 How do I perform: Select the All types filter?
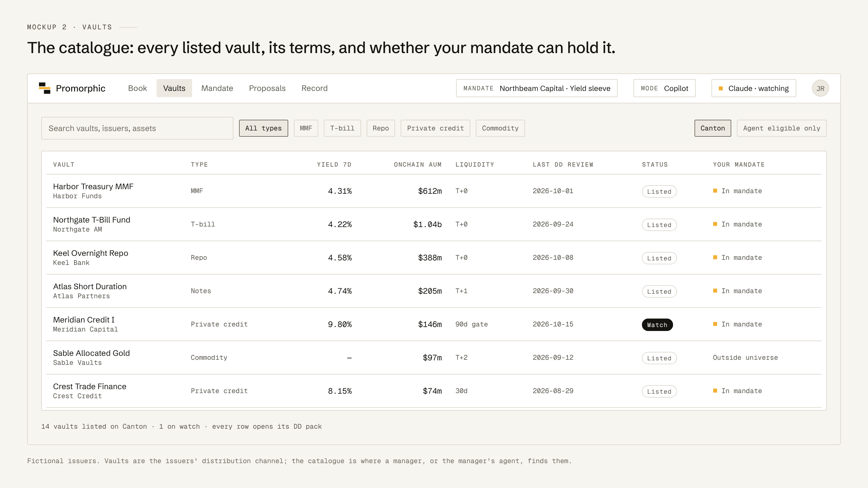click(x=264, y=128)
